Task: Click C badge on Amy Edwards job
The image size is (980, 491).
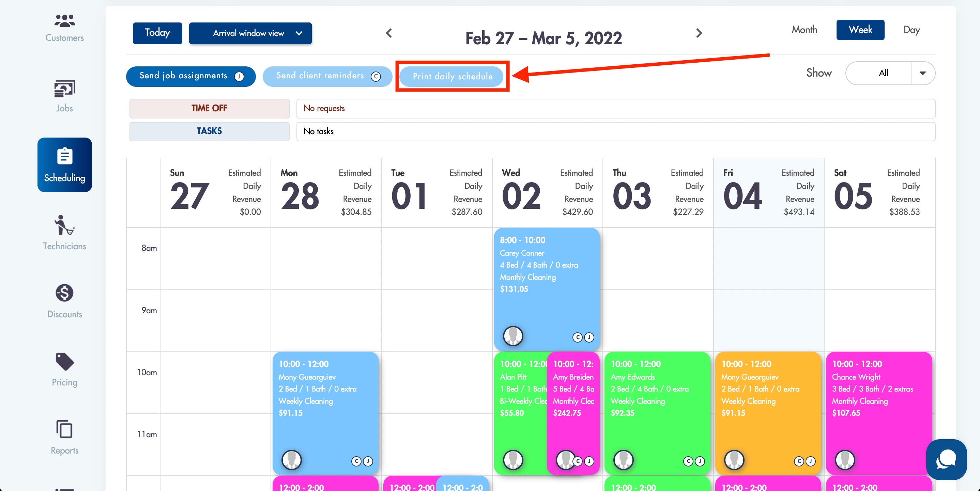Action: (x=688, y=461)
